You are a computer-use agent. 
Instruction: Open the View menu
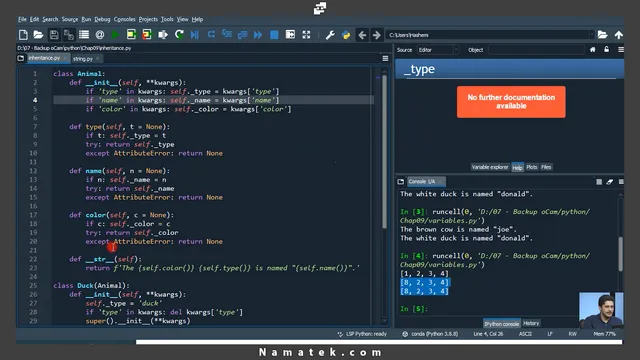(182, 19)
